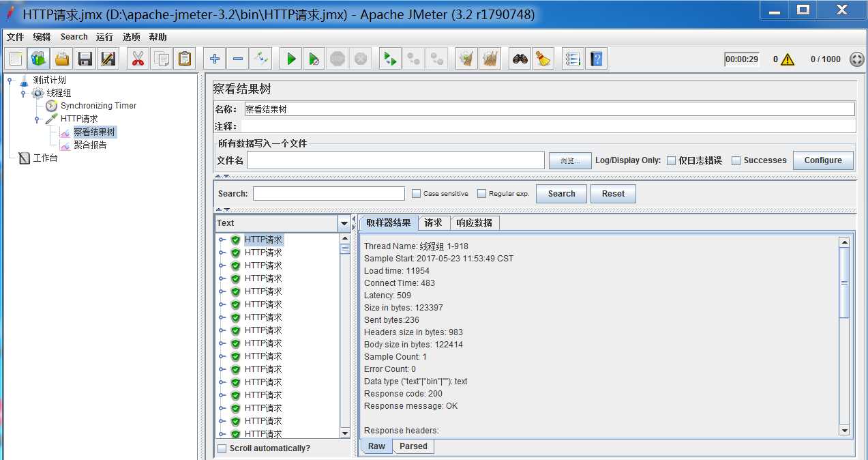Click the round icon beside 0 / 1000

(x=857, y=59)
